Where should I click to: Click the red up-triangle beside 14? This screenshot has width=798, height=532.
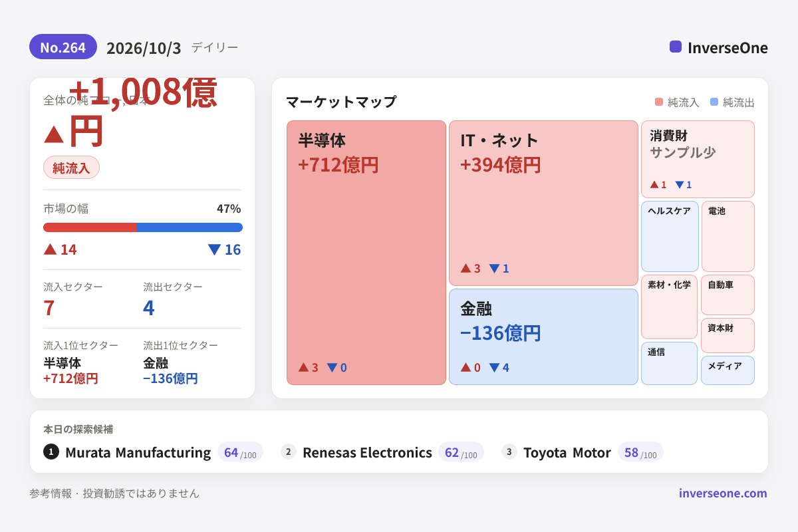[x=50, y=249]
